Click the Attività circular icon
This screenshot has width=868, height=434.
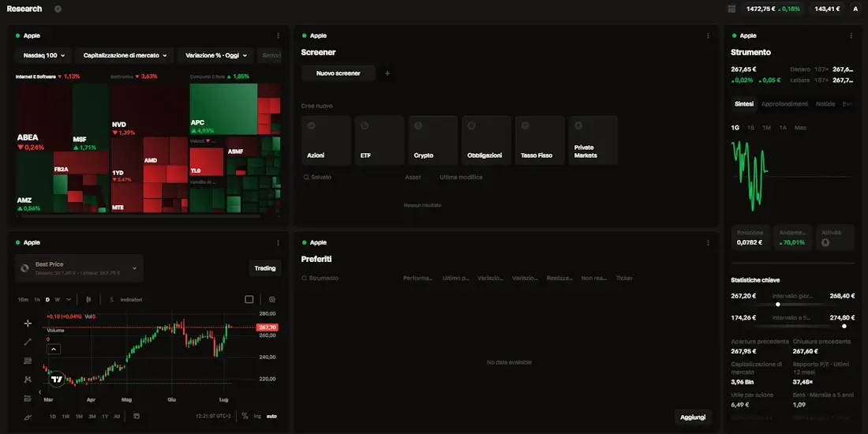click(x=825, y=242)
